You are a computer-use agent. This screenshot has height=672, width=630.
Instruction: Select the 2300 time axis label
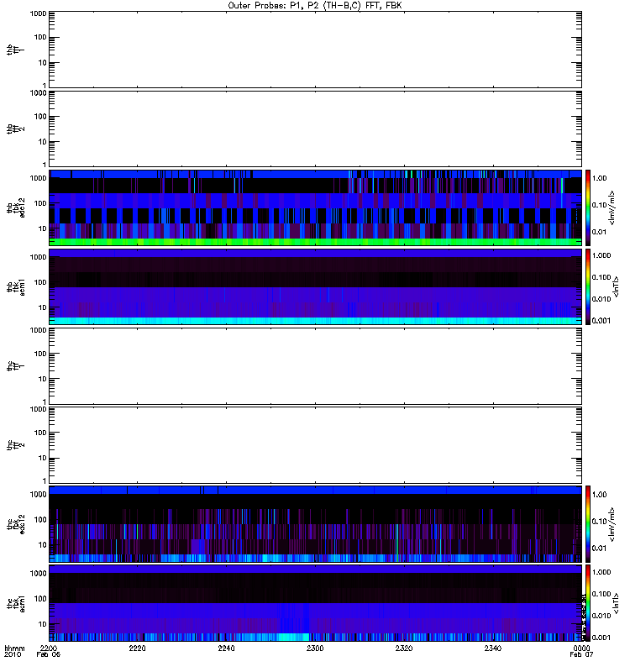[315, 648]
